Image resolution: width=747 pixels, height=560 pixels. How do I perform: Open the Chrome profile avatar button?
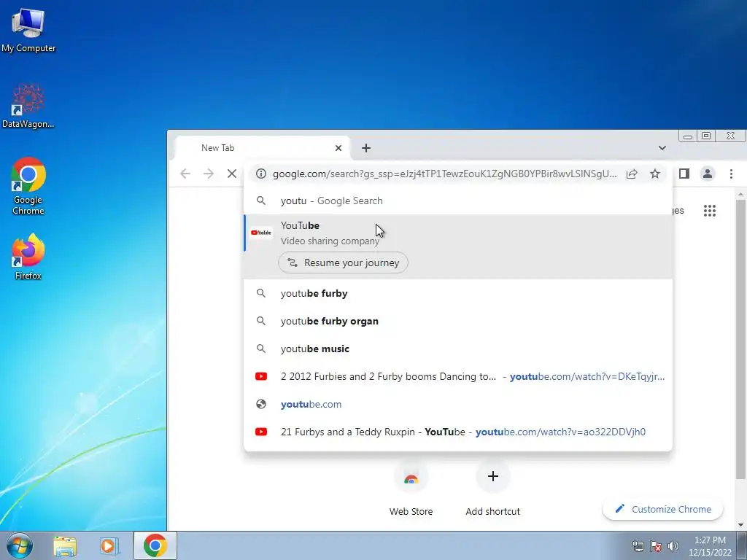[x=708, y=174]
